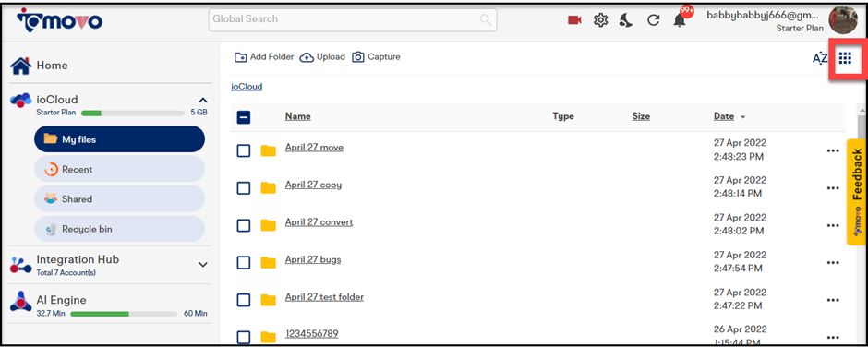This screenshot has height=347, width=868.
Task: Check the April 27 bugs checkbox
Action: pyautogui.click(x=244, y=263)
